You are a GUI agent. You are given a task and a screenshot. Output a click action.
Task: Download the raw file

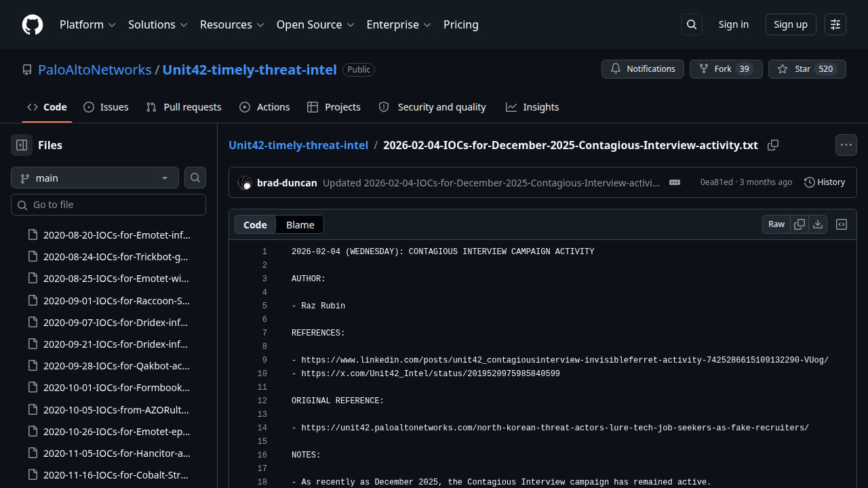coord(818,224)
